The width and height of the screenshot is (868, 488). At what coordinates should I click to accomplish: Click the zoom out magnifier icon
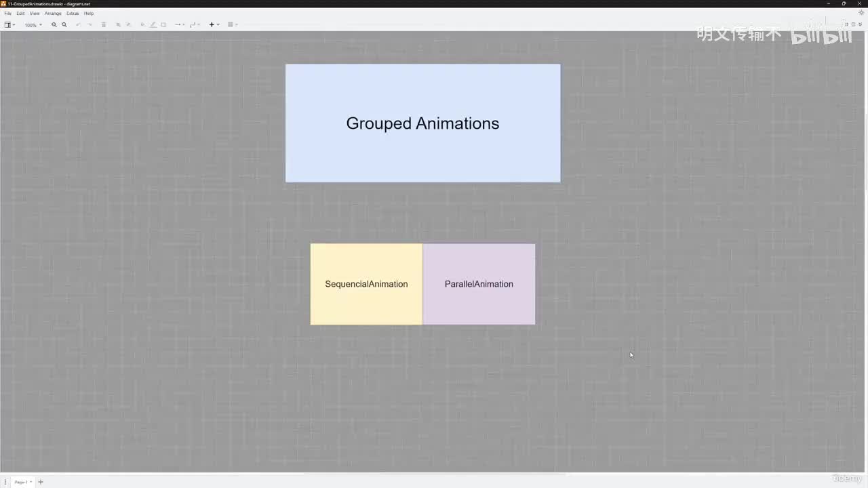(x=64, y=25)
